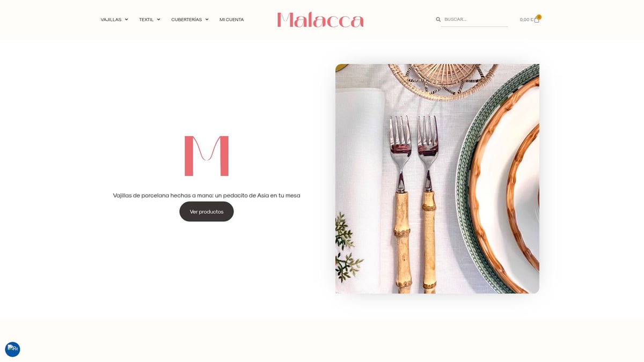Click the pink M monogram
Image resolution: width=644 pixels, height=362 pixels.
coord(207,156)
